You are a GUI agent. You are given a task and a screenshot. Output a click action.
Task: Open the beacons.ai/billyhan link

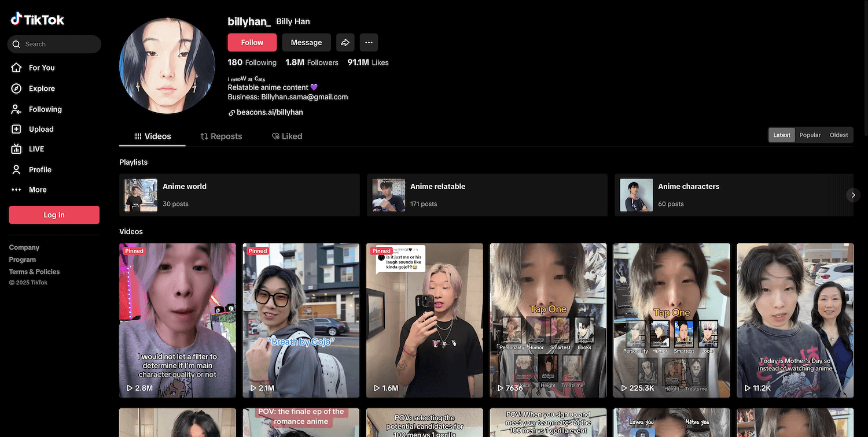coord(269,112)
